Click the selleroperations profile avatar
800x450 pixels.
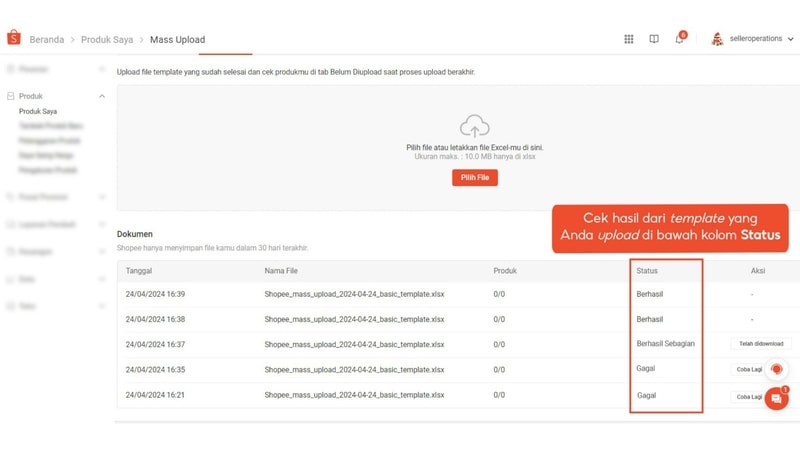[x=717, y=39]
